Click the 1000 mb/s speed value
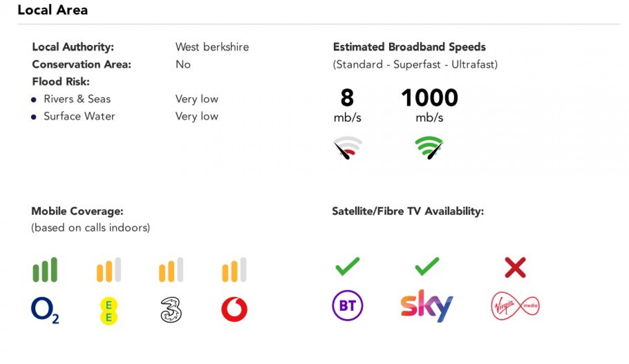 tap(429, 98)
